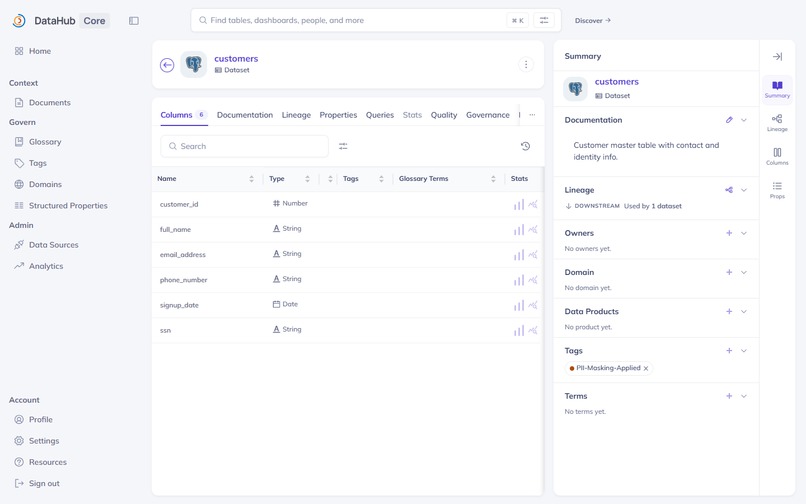The image size is (806, 504).
Task: Switch to the Documentation tab
Action: [x=245, y=115]
